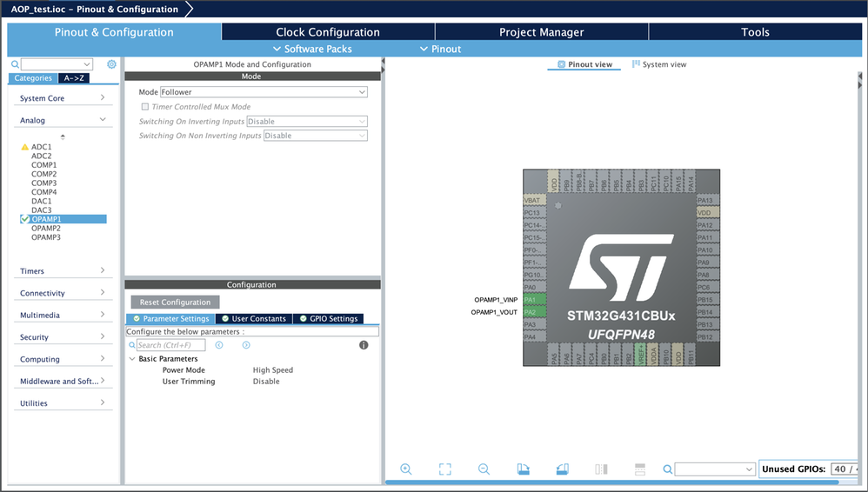Click the category search magnifier icon
The width and height of the screenshot is (868, 492).
click(x=15, y=64)
